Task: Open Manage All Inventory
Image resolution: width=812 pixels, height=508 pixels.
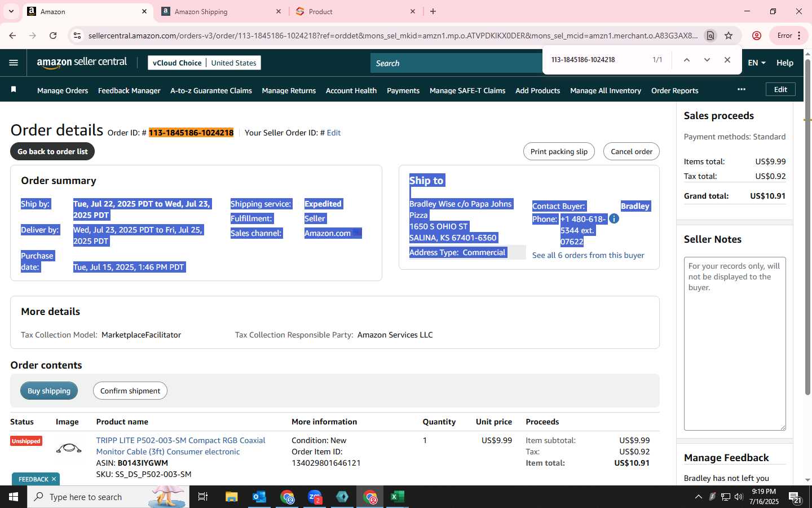Action: click(606, 90)
